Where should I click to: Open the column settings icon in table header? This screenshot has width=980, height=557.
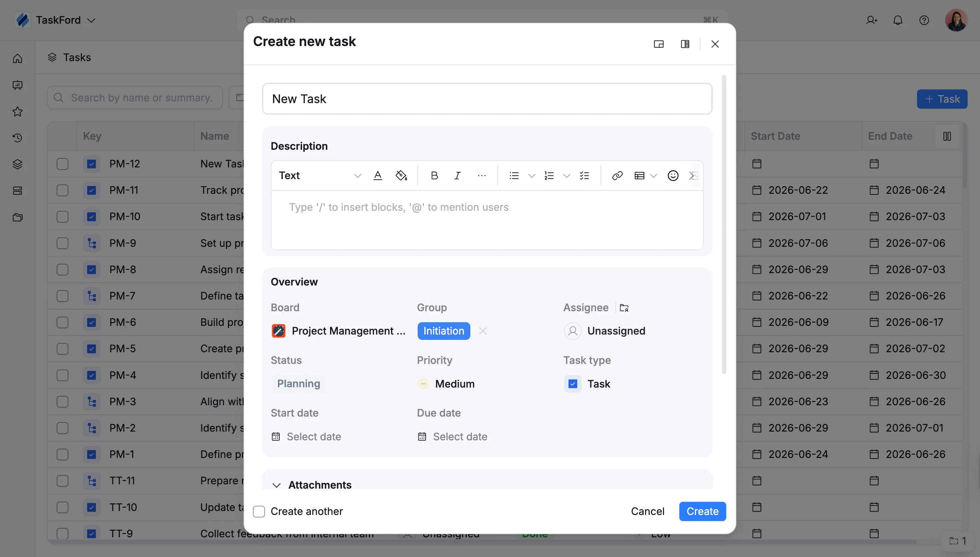(947, 136)
